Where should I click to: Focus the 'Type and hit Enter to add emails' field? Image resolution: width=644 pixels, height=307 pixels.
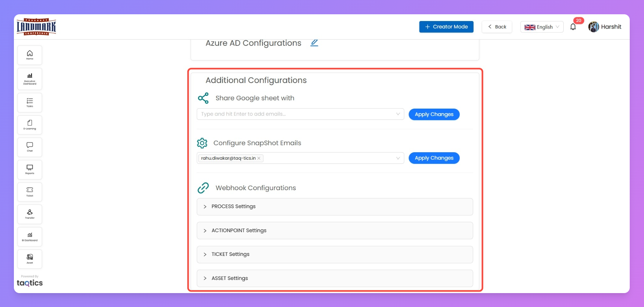pos(300,114)
